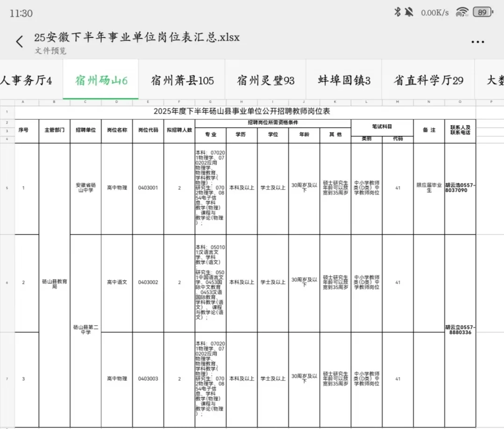This screenshot has width=504, height=429.
Task: Click the 岗位名称 header cell
Action: click(117, 130)
